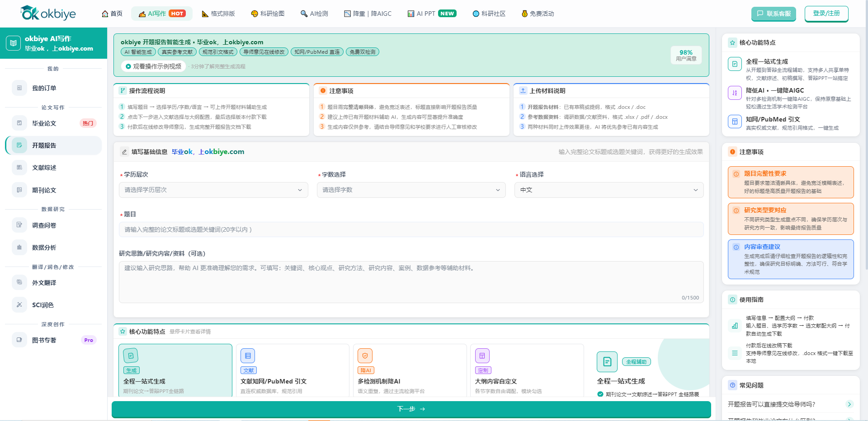Click 期刊论文 sidebar icon
Image resolution: width=868 pixels, height=421 pixels.
point(19,190)
